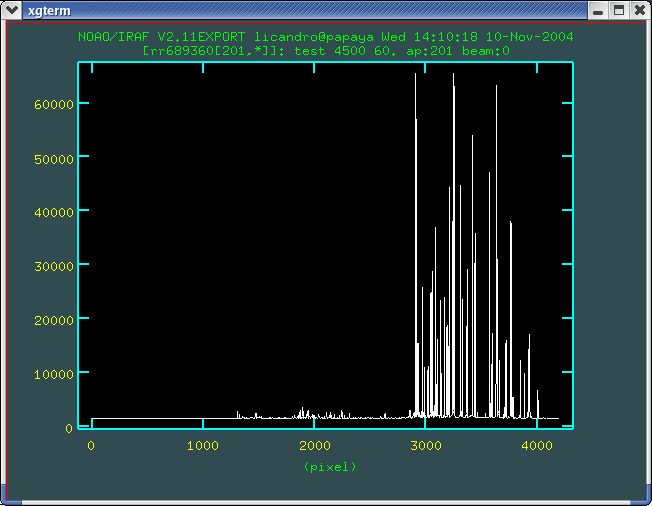Maximize the xgterm window
This screenshot has height=506, width=652.
(x=618, y=10)
